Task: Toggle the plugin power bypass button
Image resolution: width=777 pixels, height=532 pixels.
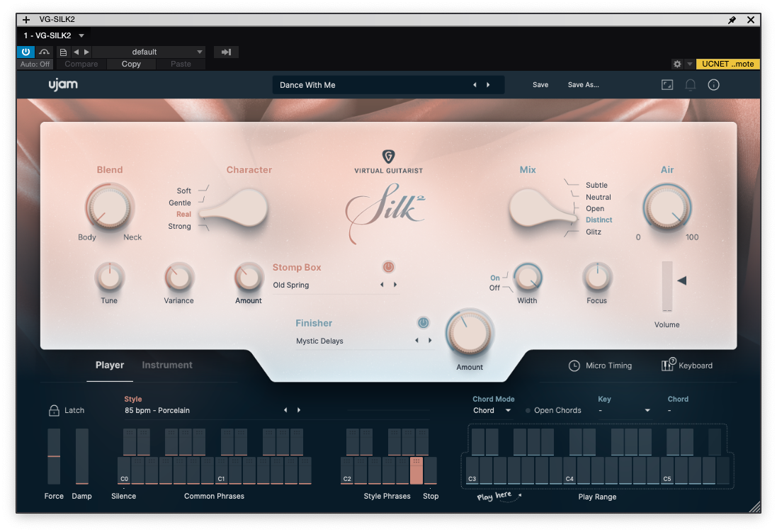Action: point(25,52)
